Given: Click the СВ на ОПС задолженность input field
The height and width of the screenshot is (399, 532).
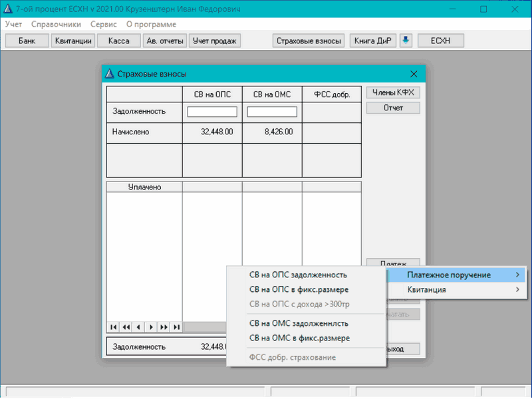Looking at the screenshot, I should point(212,112).
